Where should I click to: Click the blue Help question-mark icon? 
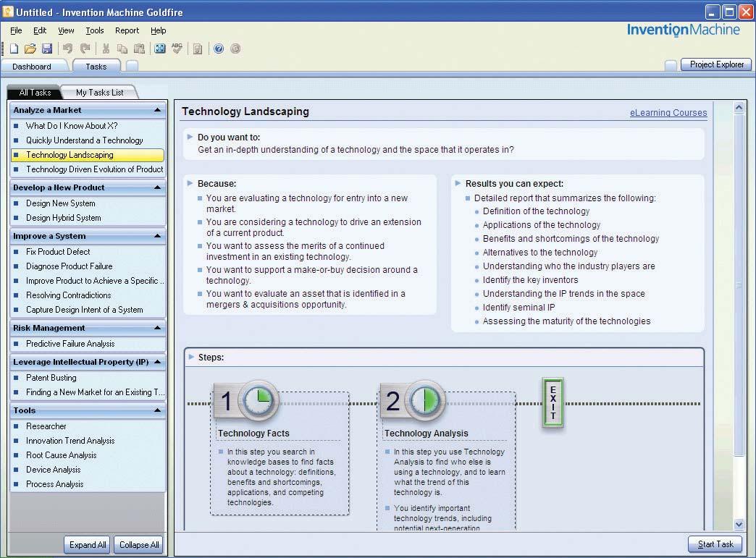tap(219, 48)
